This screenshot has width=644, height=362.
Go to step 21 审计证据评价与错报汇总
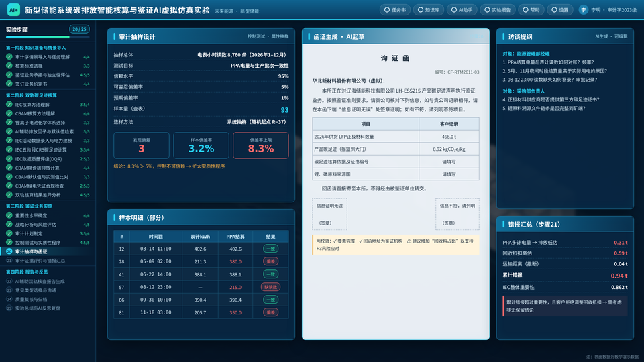[48, 260]
